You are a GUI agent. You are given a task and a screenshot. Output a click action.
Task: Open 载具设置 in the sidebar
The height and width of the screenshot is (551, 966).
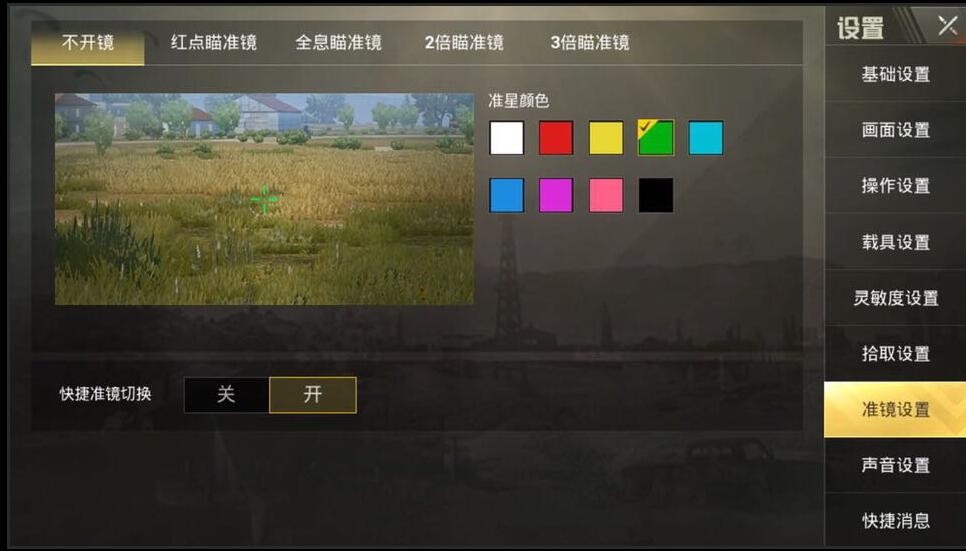pyautogui.click(x=895, y=242)
